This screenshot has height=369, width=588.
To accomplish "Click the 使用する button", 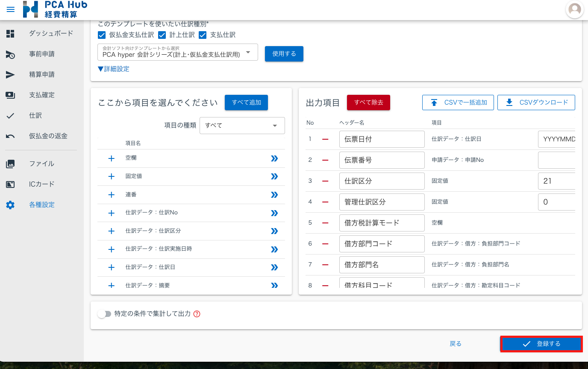I will (x=284, y=54).
